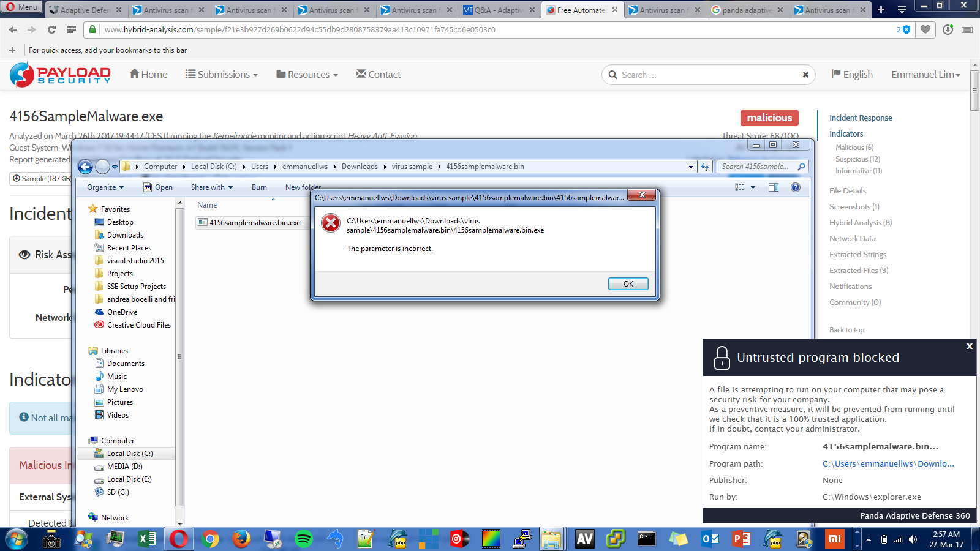Open Downloads in the navigation pane
This screenshot has height=551, width=980.
(125, 235)
